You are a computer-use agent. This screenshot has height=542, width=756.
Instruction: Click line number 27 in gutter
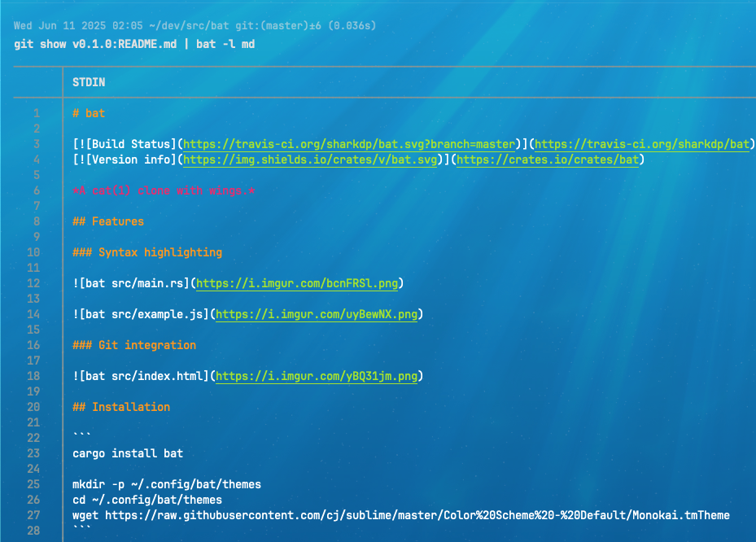click(33, 515)
